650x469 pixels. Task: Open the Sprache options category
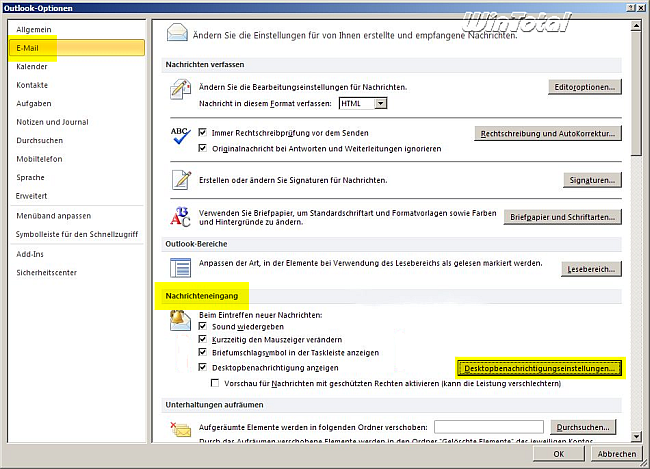(77, 177)
